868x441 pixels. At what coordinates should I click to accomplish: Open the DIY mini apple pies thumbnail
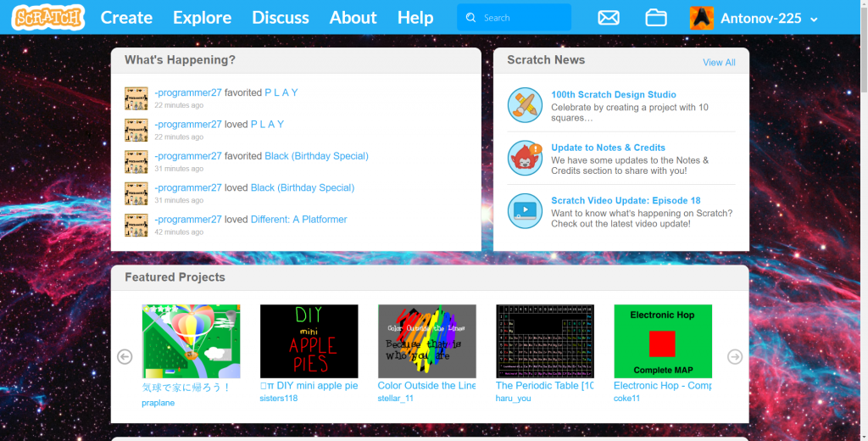309,341
